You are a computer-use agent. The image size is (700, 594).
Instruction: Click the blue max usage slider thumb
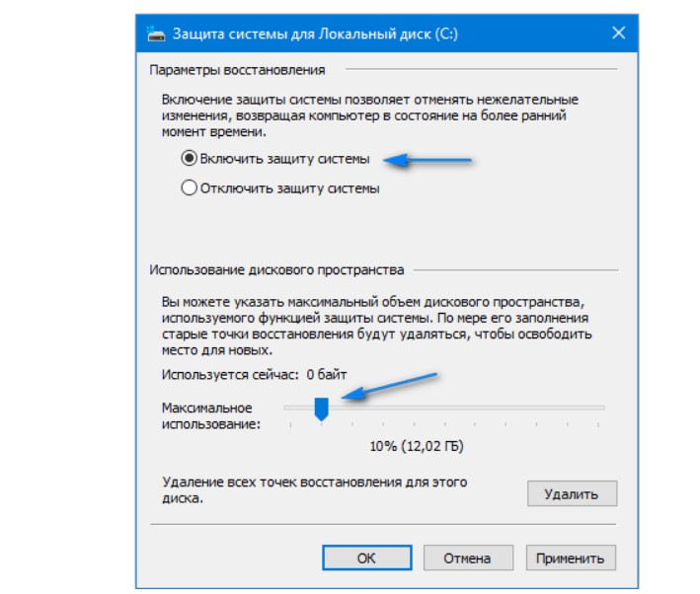click(322, 409)
